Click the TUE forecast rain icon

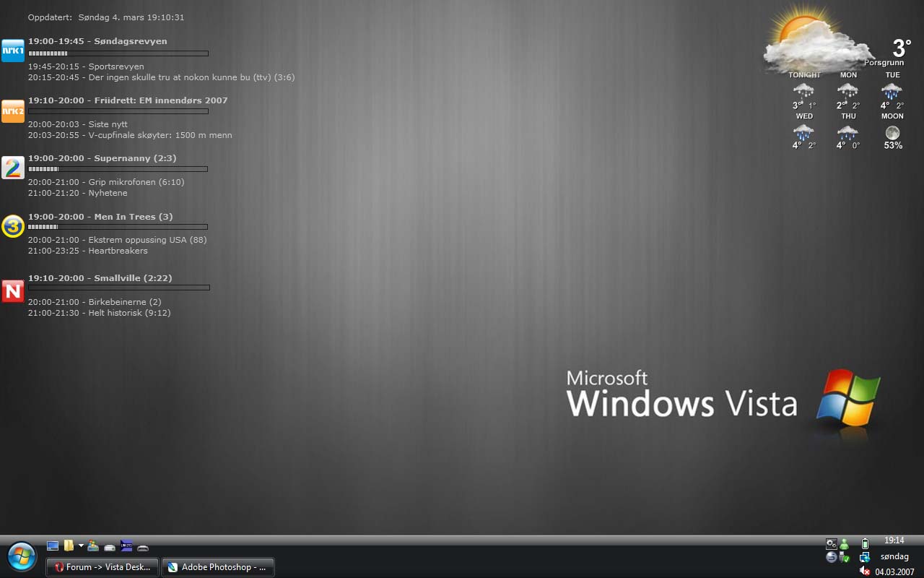892,91
